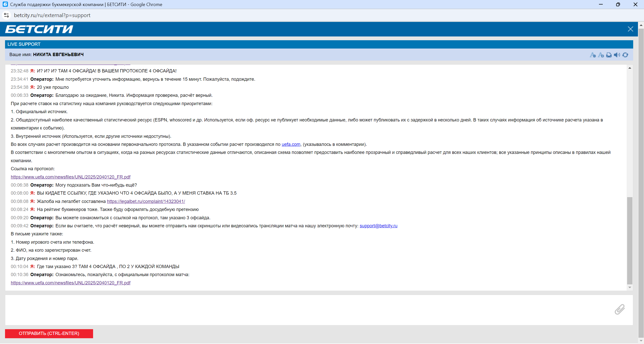Attach a file with the paperclip icon

tap(620, 309)
